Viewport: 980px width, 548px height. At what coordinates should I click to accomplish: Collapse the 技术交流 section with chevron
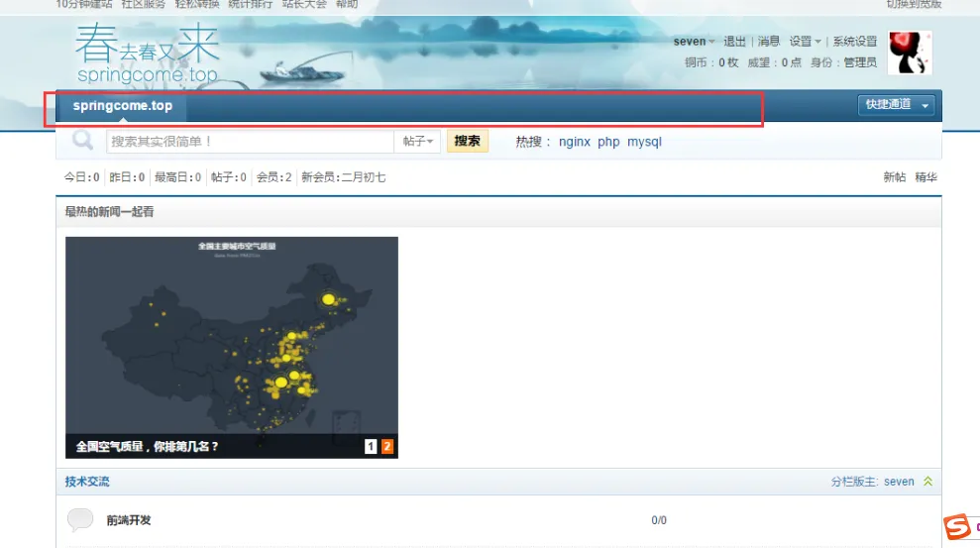click(x=928, y=482)
